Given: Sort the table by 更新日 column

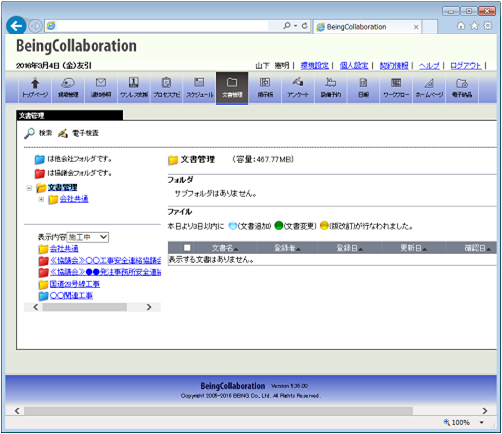Looking at the screenshot, I should (414, 248).
